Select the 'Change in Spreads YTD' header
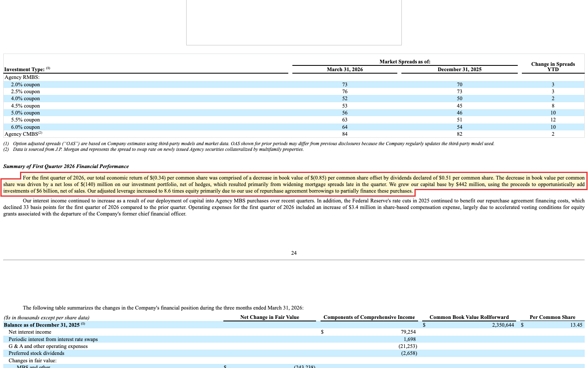 pyautogui.click(x=553, y=67)
